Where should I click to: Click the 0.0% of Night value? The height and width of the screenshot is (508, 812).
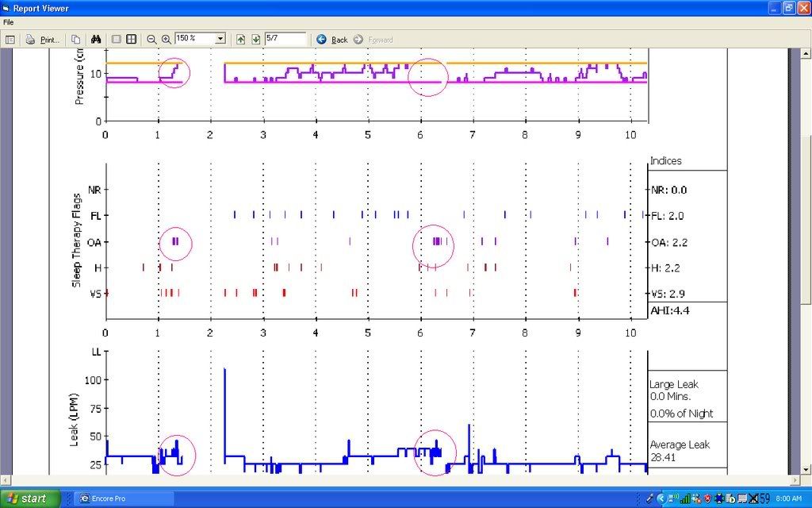pyautogui.click(x=681, y=413)
